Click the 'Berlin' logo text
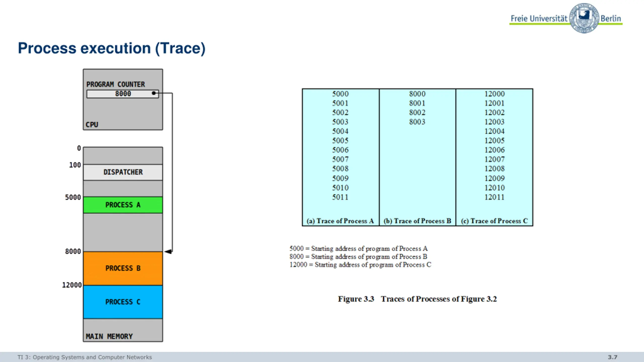Image resolution: width=644 pixels, height=362 pixels. pyautogui.click(x=611, y=19)
